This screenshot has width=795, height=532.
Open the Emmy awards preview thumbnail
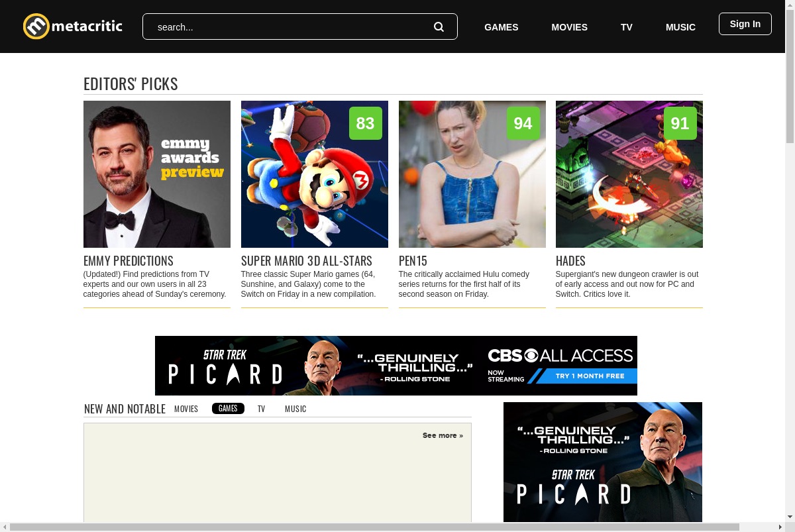(x=157, y=174)
